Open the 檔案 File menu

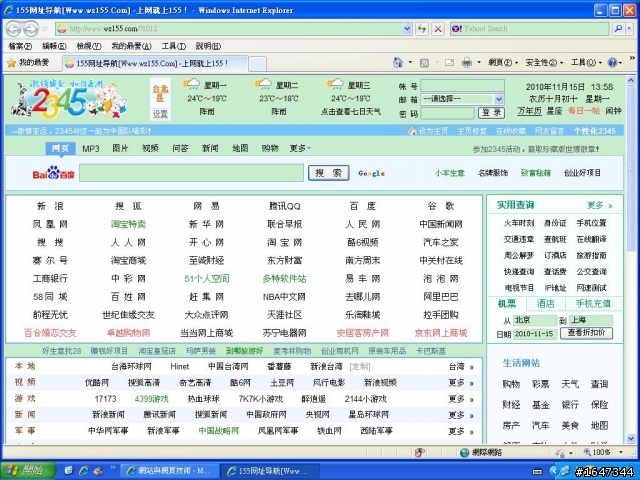tap(20, 46)
